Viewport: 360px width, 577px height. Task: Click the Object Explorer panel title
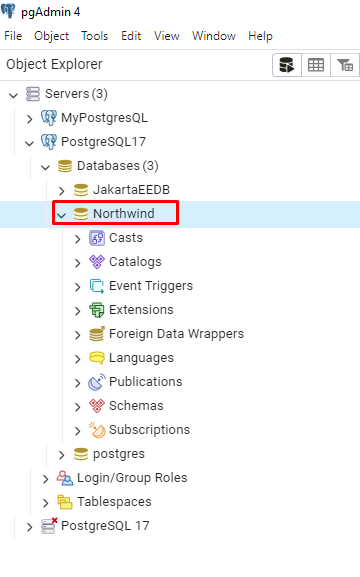pyautogui.click(x=54, y=64)
